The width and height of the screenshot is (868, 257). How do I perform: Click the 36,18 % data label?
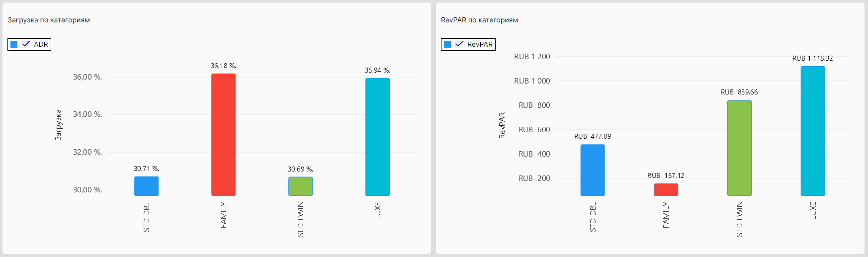pyautogui.click(x=223, y=66)
